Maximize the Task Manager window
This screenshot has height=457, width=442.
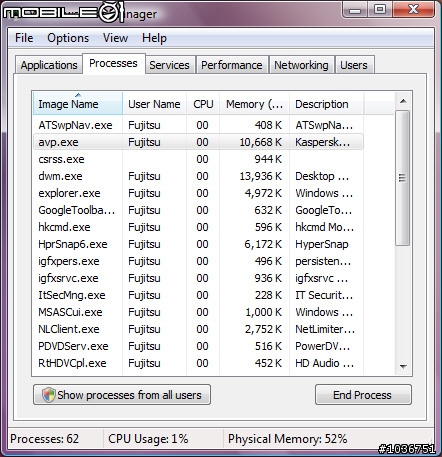(380, 9)
